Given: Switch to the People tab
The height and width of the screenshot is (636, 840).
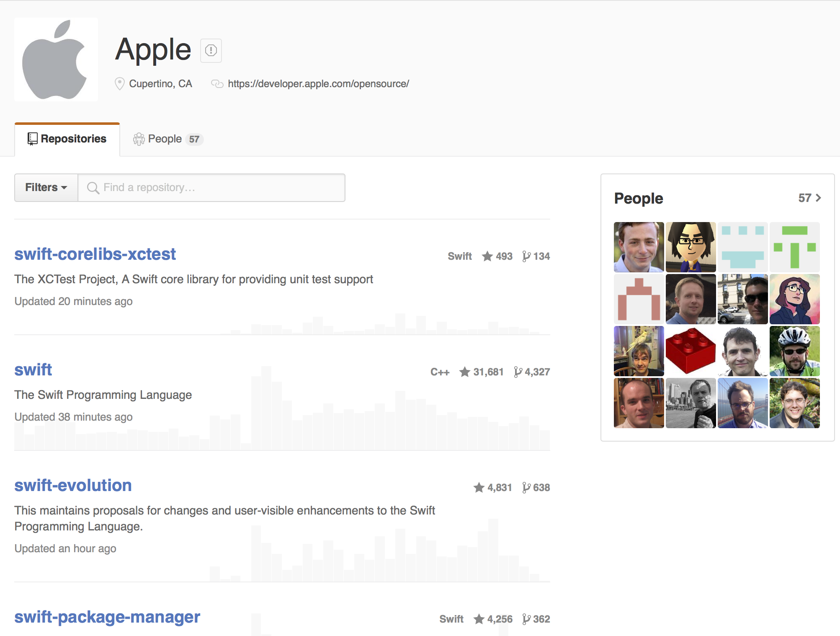Looking at the screenshot, I should coord(168,139).
